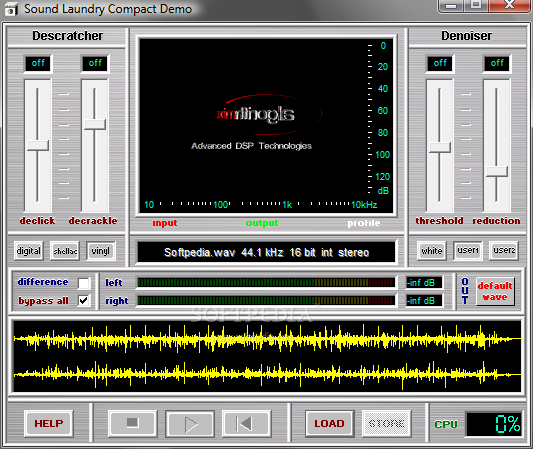Viewport: 533px width, 449px height.
Task: Click the decrackle label
Action: (93, 221)
